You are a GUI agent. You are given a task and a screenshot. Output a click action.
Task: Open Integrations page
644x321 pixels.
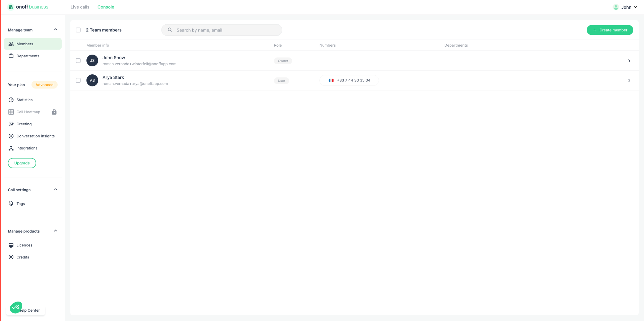tap(33, 148)
